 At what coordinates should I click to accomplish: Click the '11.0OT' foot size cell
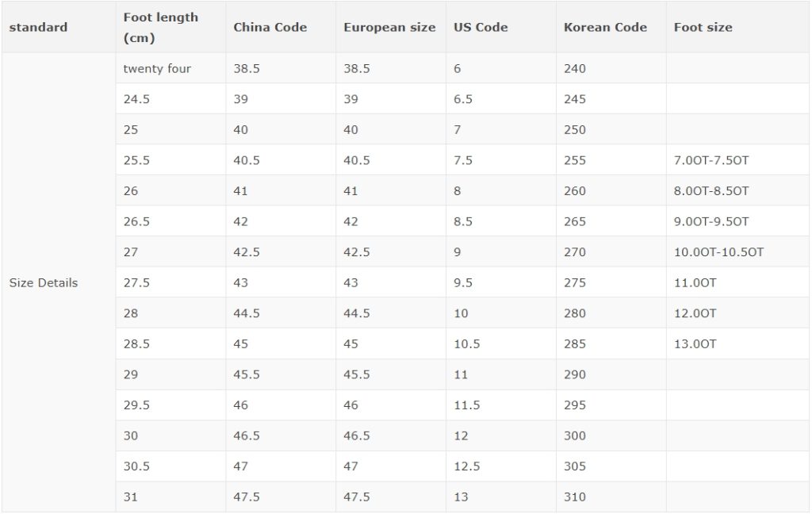737,282
